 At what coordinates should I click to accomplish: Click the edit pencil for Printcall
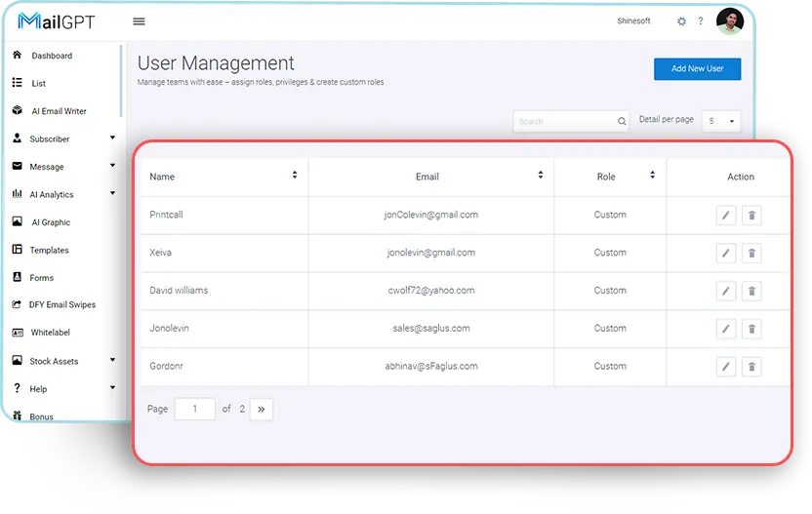coord(725,216)
